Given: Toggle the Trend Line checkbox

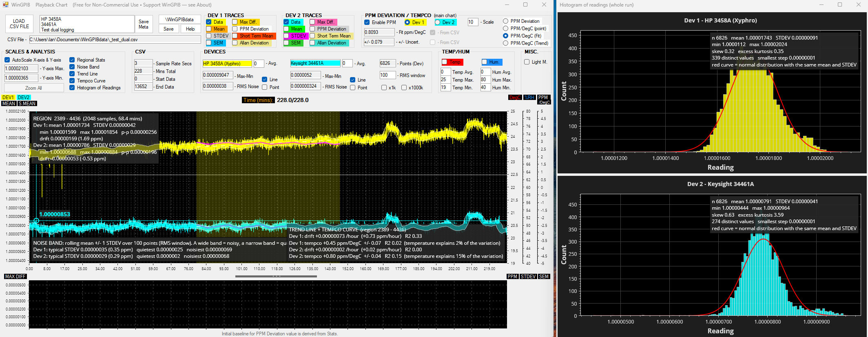Looking at the screenshot, I should (72, 74).
